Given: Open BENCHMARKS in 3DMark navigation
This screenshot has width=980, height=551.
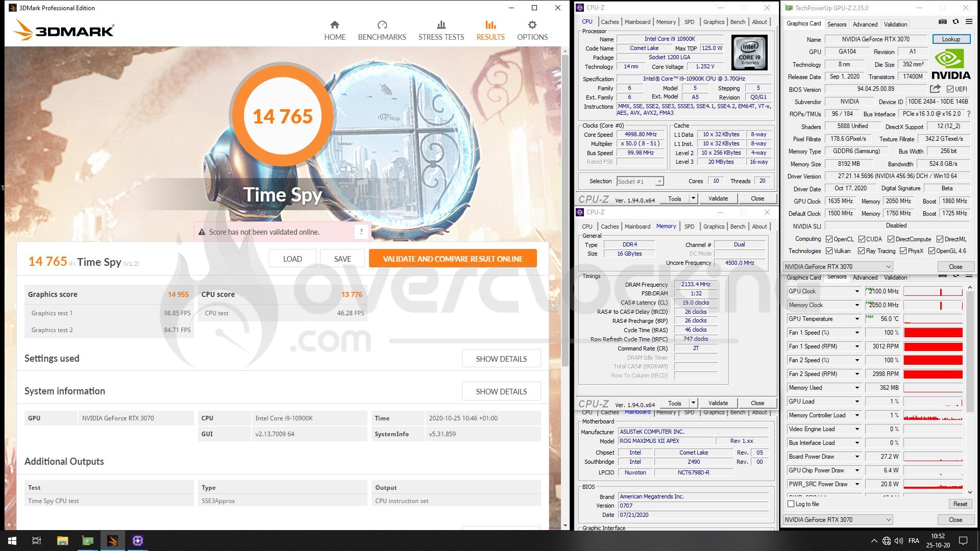Looking at the screenshot, I should 382,31.
